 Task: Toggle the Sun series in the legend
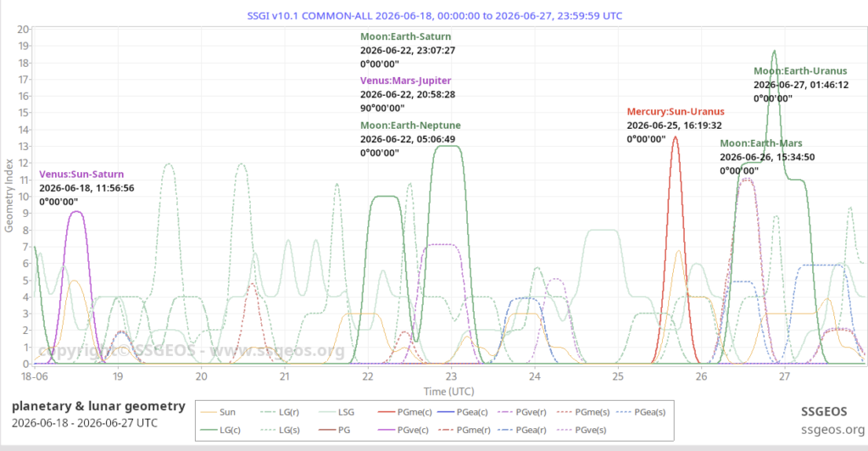coord(218,412)
